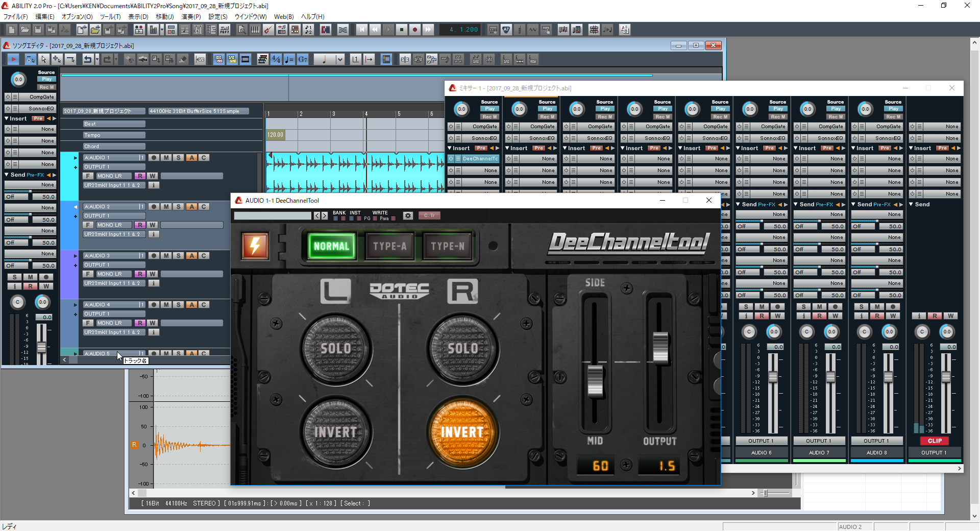Open the オプション(O) menu
This screenshot has height=531, width=980.
pyautogui.click(x=77, y=16)
